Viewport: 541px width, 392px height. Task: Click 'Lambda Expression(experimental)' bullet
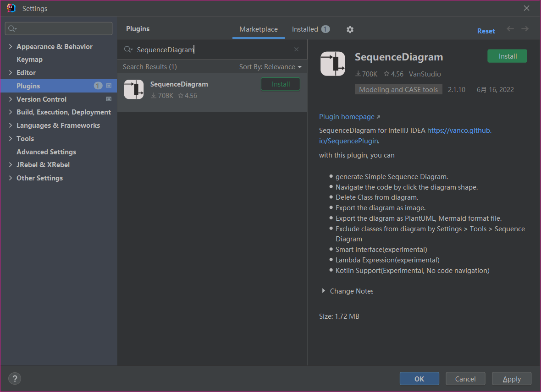pos(387,260)
